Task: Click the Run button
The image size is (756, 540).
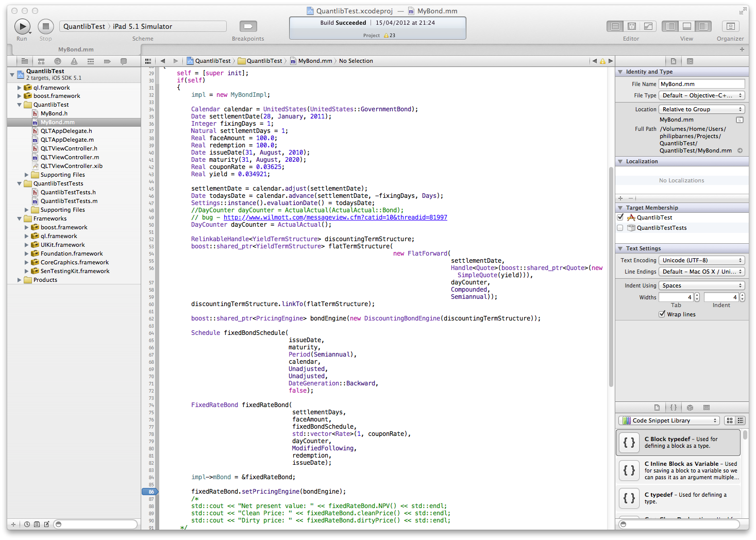Action: click(x=22, y=26)
